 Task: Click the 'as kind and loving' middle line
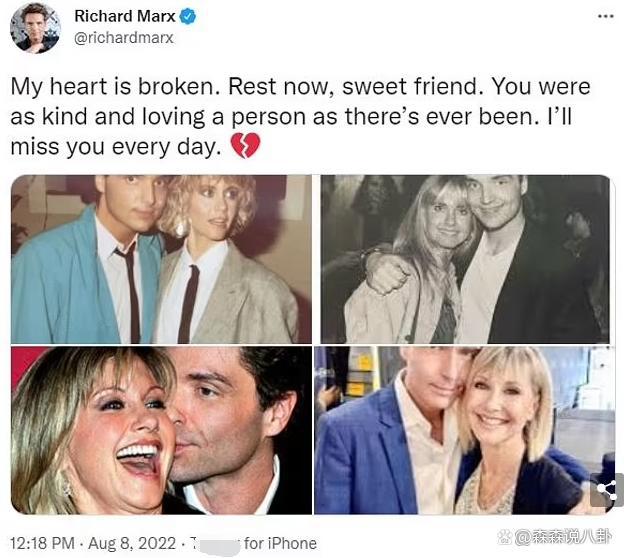point(291,117)
